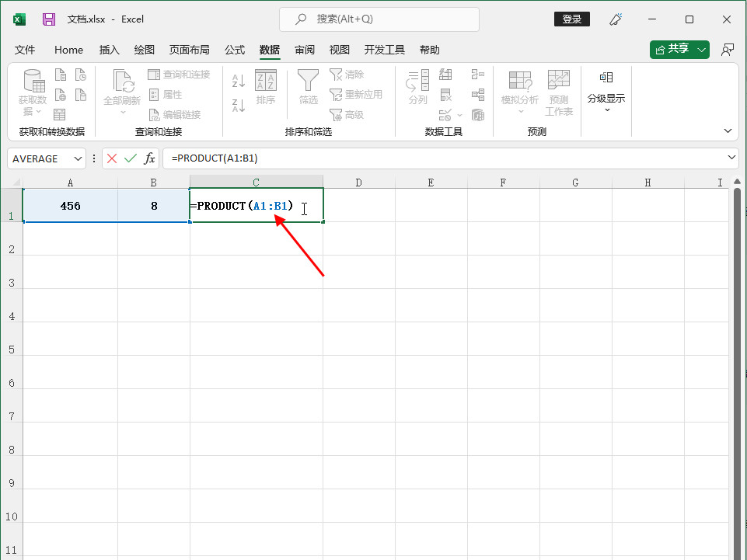Cancel the formula with the red X

click(112, 158)
